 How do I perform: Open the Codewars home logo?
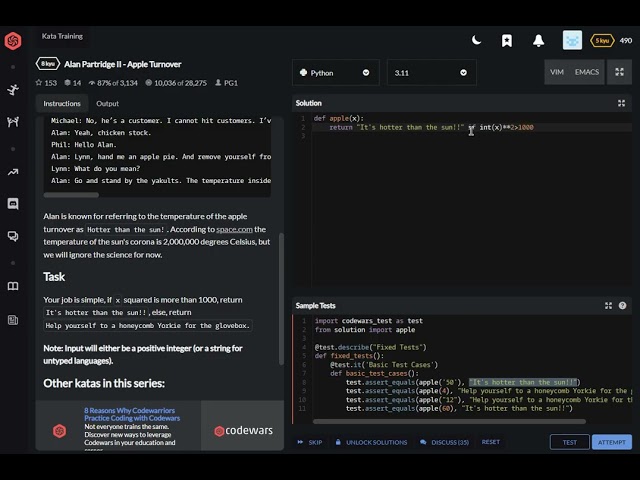click(x=13, y=40)
